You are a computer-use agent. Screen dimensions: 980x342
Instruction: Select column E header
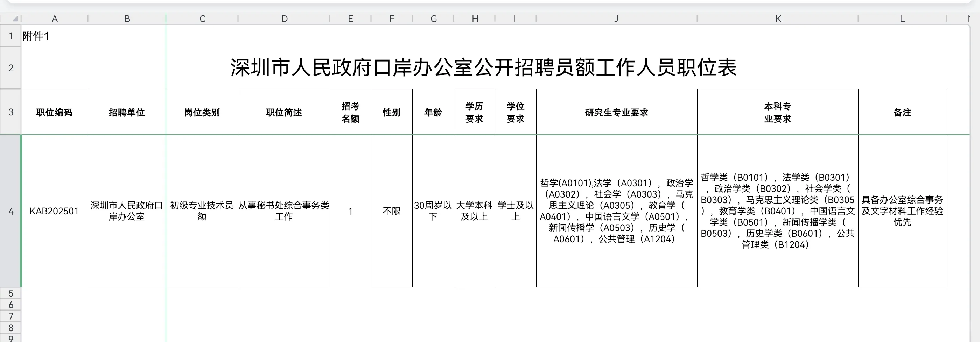coord(350,19)
